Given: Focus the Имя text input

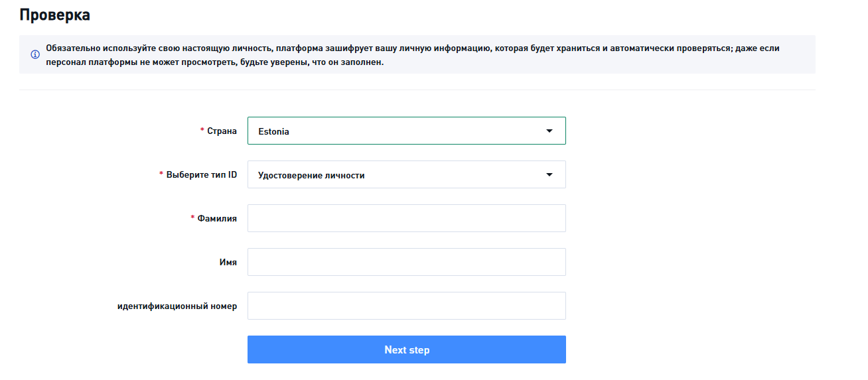Looking at the screenshot, I should coord(406,262).
